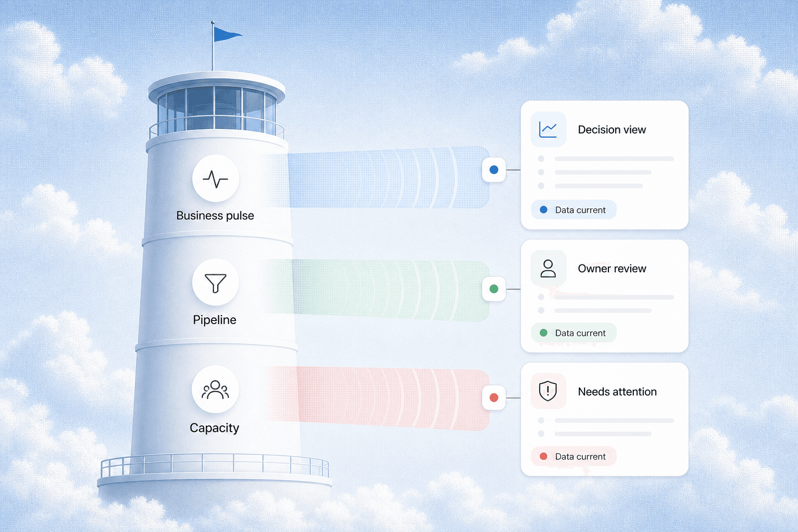This screenshot has height=532, width=798.
Task: Click the blue dot connector node
Action: click(x=494, y=170)
